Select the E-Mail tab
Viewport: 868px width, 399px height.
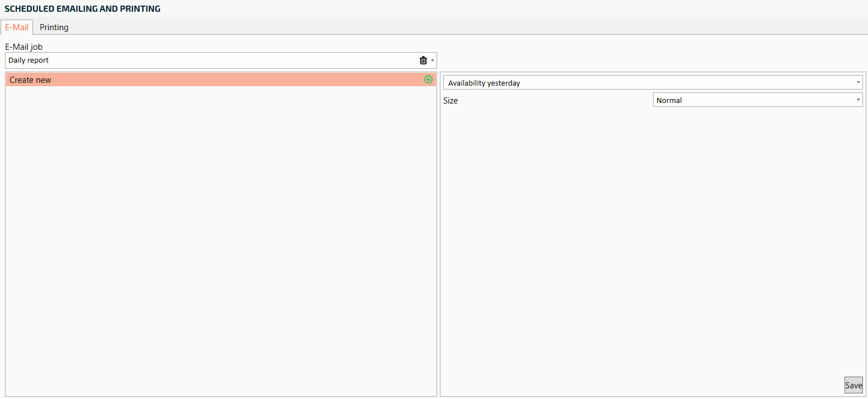(x=17, y=27)
